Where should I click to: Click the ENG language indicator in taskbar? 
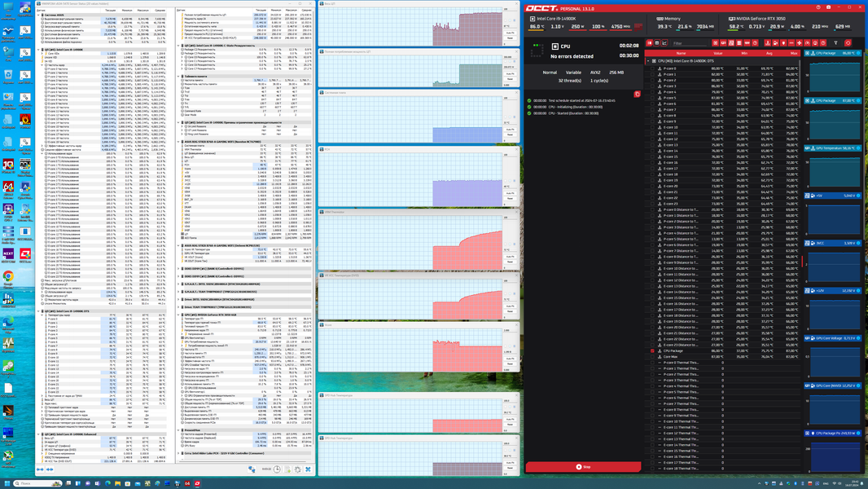pos(826,483)
